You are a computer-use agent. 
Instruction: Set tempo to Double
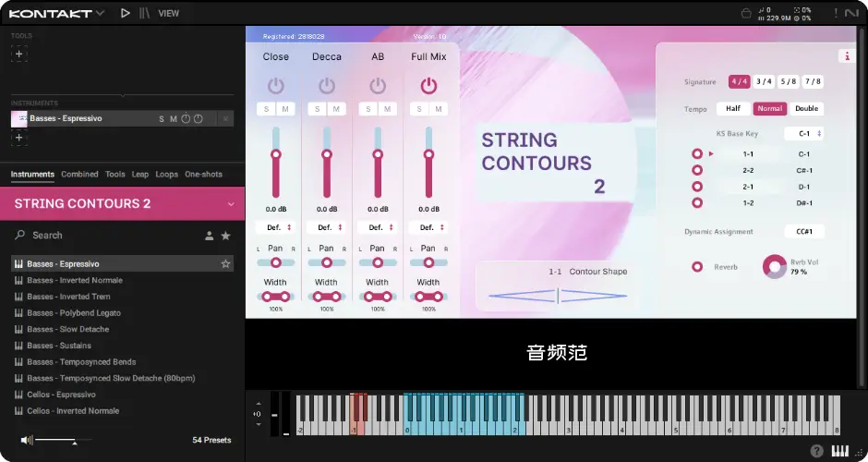tap(806, 108)
